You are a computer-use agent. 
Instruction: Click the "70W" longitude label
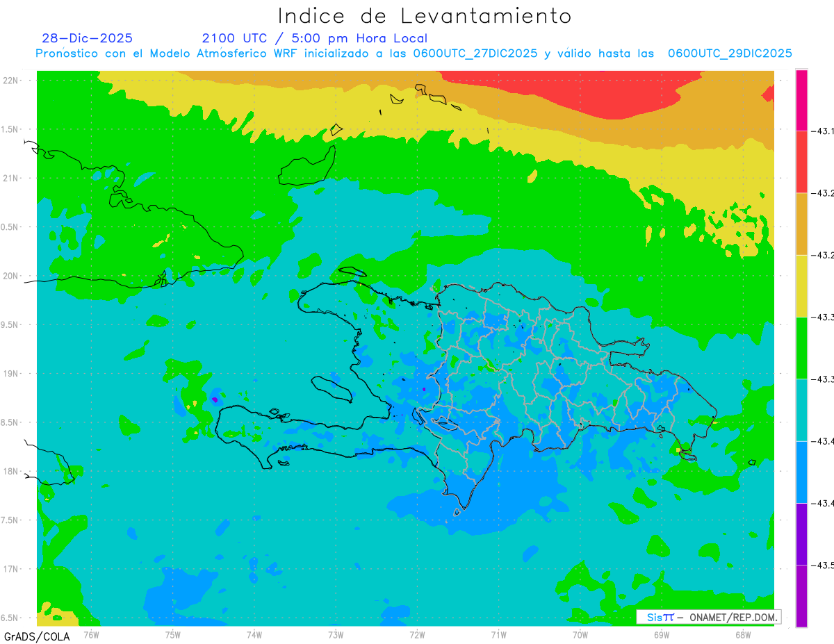(x=580, y=634)
